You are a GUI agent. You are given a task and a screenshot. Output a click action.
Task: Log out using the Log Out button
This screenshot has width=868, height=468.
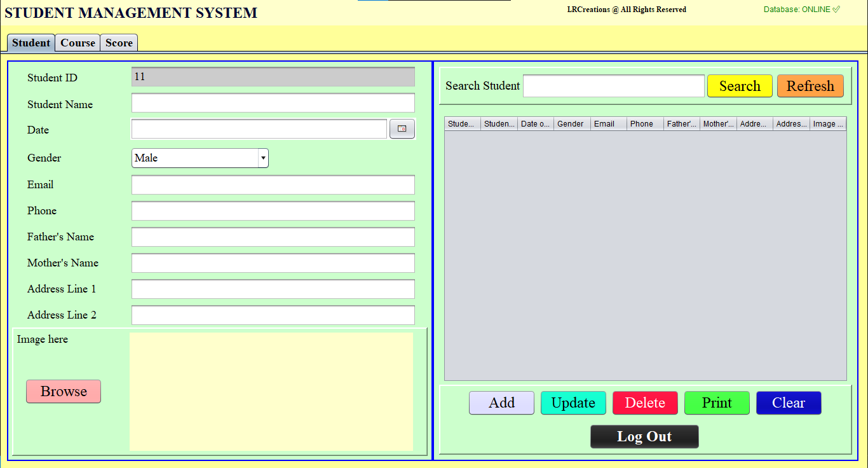644,437
